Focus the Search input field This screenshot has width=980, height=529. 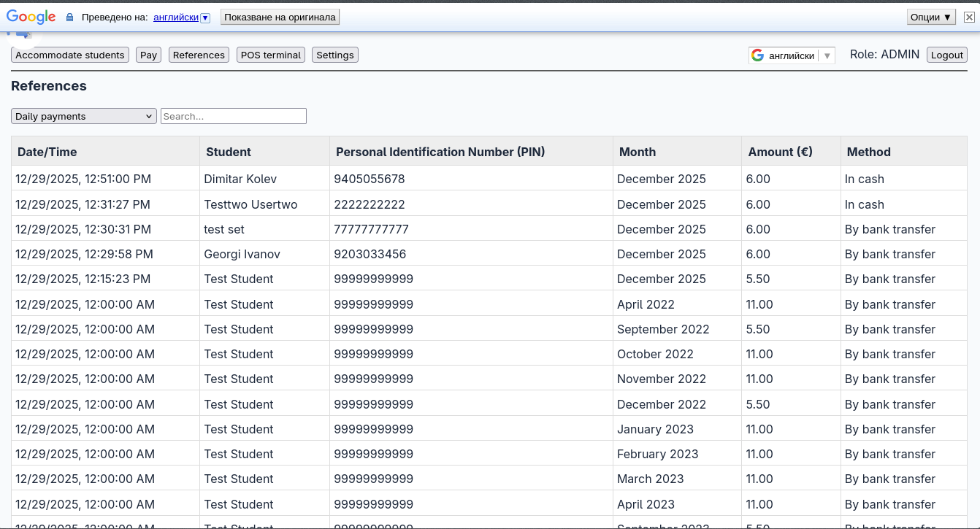click(x=234, y=116)
